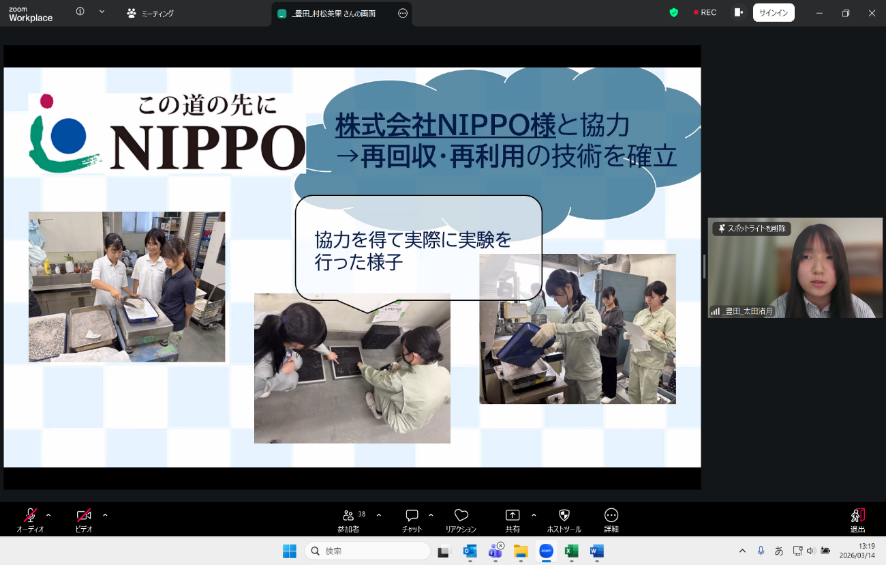This screenshot has height=565, width=886.
Task: Unmute the microphone with the Audio button
Action: (30, 516)
